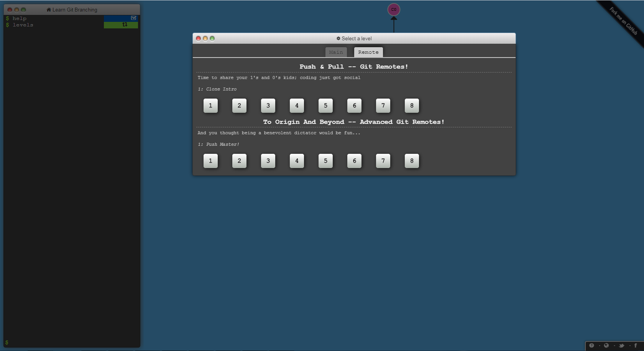Open the help question mark icon

(591, 346)
